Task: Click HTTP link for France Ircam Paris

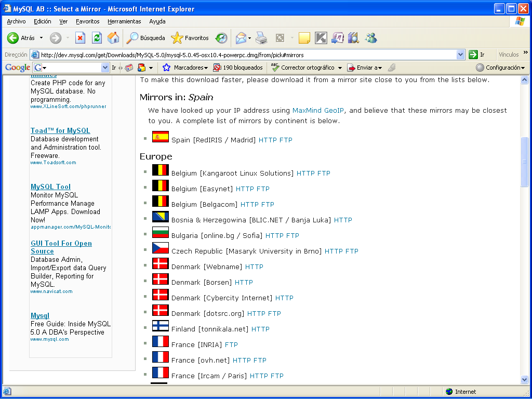Action: click(259, 376)
